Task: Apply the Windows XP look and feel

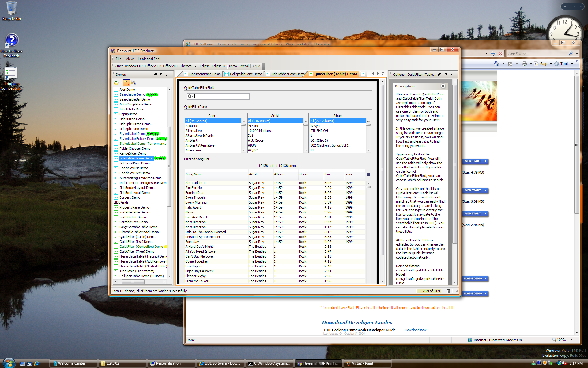Action: coord(134,66)
